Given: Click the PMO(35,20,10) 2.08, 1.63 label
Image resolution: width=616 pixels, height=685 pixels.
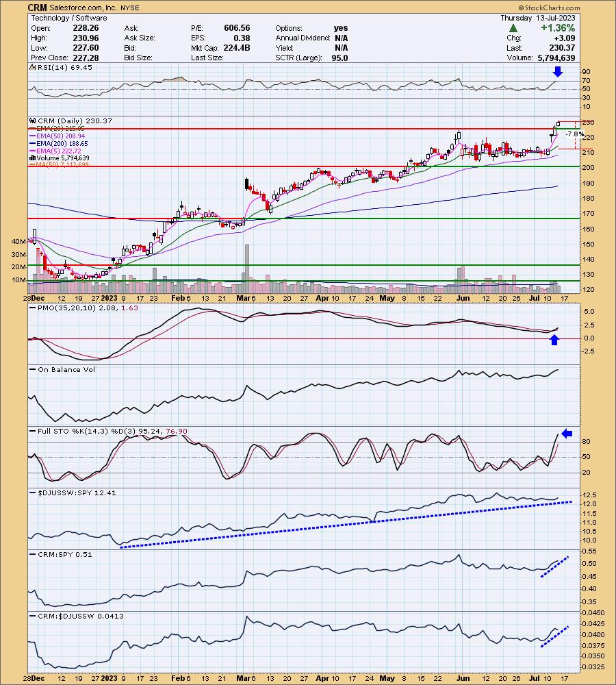Looking at the screenshot, I should click(88, 308).
